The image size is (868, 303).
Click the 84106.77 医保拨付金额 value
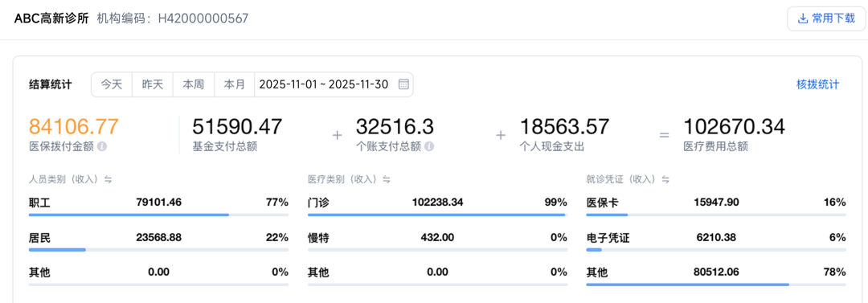click(74, 127)
